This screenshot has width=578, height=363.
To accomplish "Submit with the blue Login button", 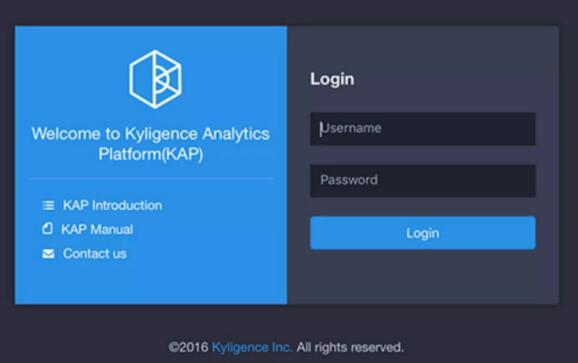I will click(x=423, y=233).
